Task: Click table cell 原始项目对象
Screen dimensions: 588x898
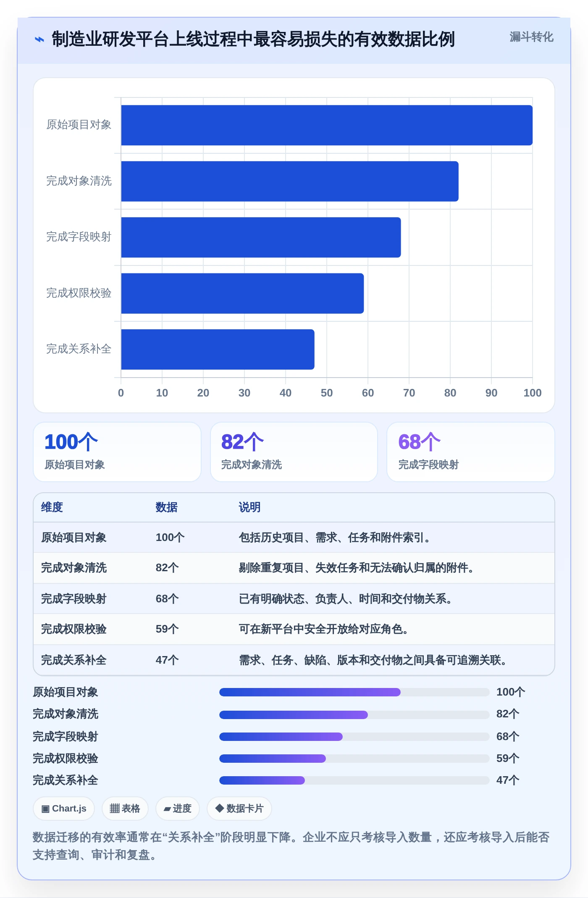Action: [x=74, y=538]
